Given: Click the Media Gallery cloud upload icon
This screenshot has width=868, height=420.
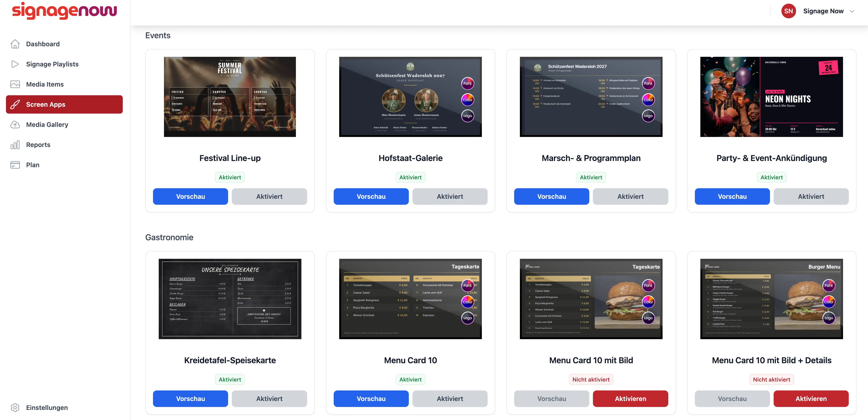Looking at the screenshot, I should 15,125.
